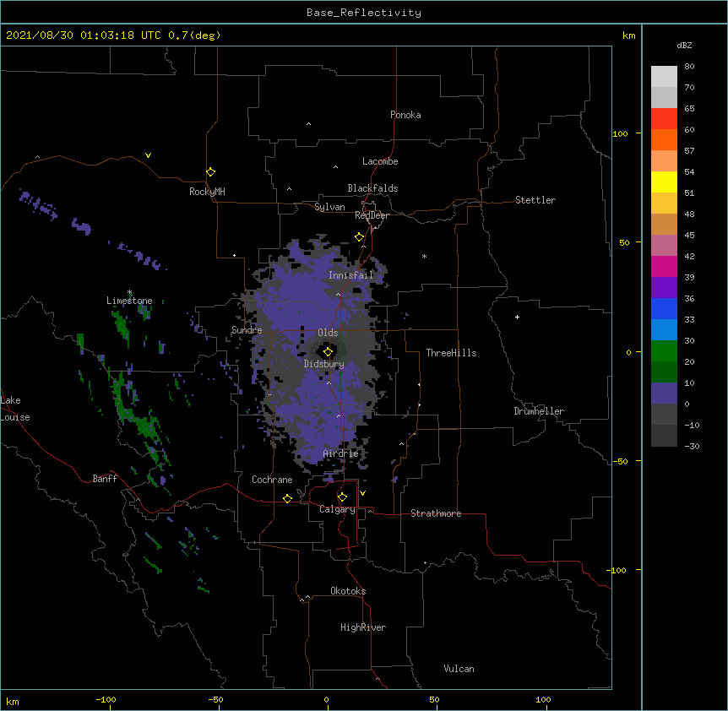This screenshot has width=728, height=711.
Task: Select the 30 dBZ green legend swatch
Action: pyautogui.click(x=664, y=351)
